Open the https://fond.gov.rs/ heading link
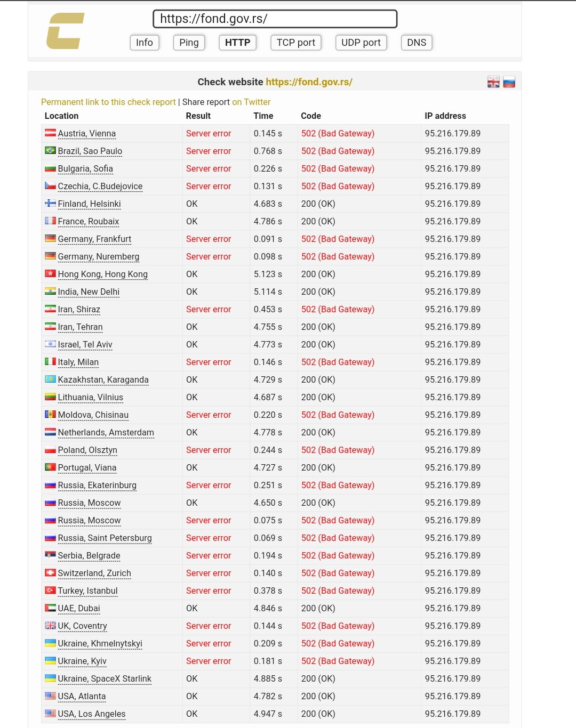Screen dimensions: 576x728 click(309, 82)
